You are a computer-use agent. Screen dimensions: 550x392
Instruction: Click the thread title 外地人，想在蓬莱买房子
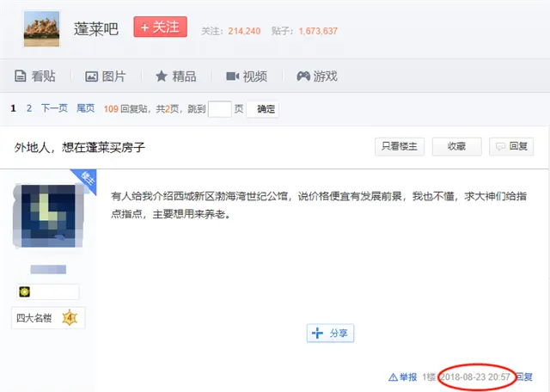click(80, 147)
